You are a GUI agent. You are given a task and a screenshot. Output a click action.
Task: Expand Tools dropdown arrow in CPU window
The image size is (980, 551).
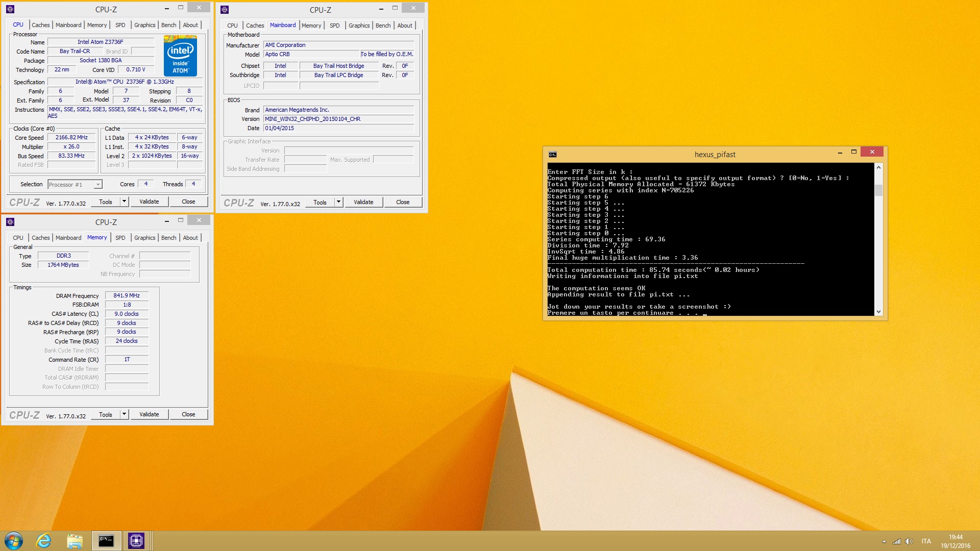[x=124, y=202]
